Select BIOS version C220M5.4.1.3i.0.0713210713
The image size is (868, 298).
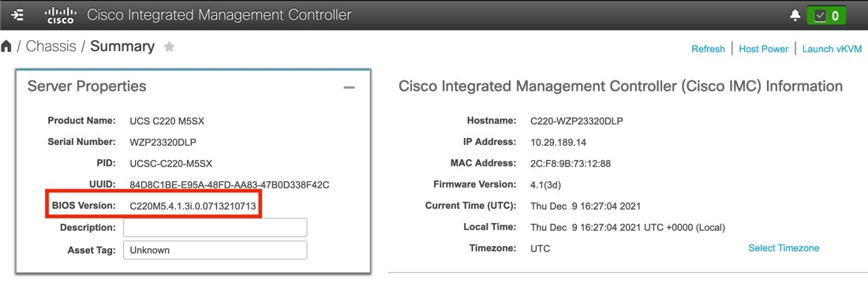[x=193, y=207]
